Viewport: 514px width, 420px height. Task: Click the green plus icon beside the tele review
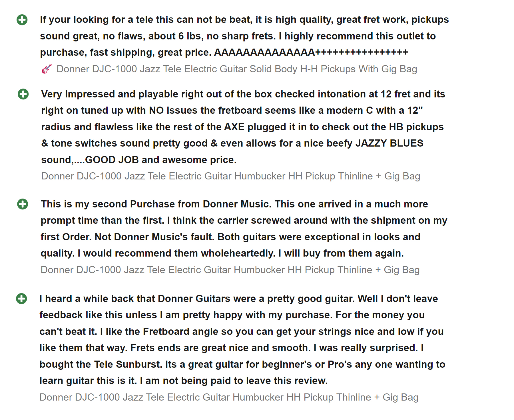pos(22,20)
